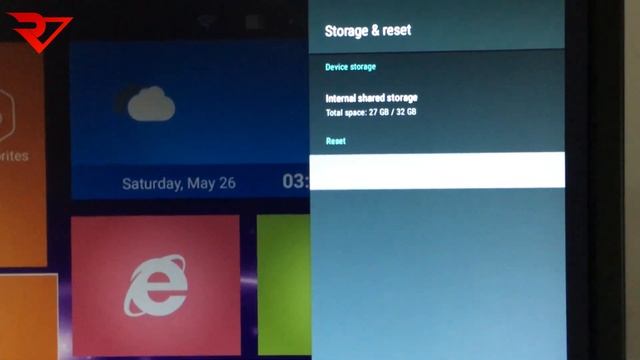
Task: Select the Device storage section header
Action: tap(350, 67)
